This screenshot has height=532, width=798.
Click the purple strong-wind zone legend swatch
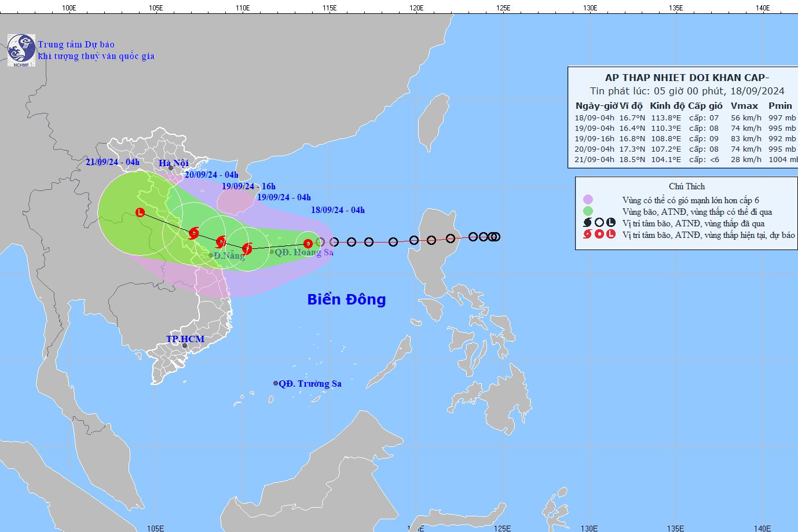tap(588, 200)
